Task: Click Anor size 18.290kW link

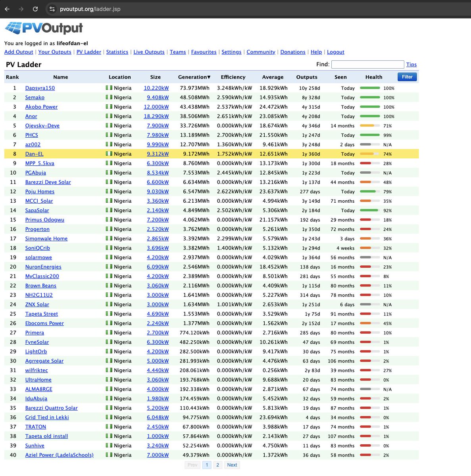Action: pos(156,116)
